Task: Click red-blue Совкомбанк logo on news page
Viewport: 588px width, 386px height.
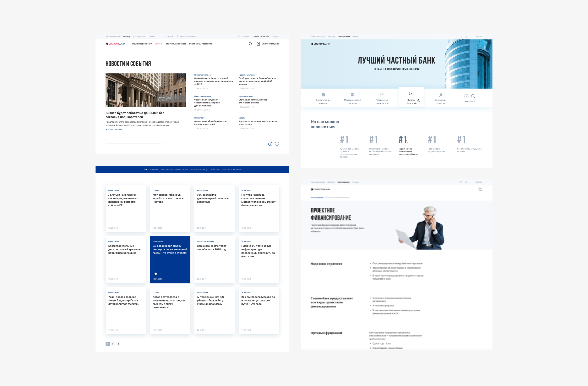Action: coord(115,44)
